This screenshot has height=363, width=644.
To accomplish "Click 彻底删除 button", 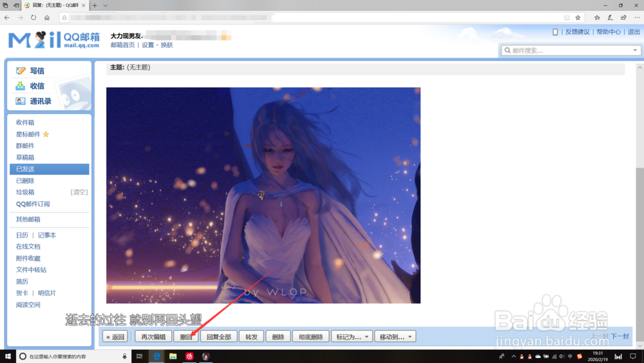I will [310, 337].
